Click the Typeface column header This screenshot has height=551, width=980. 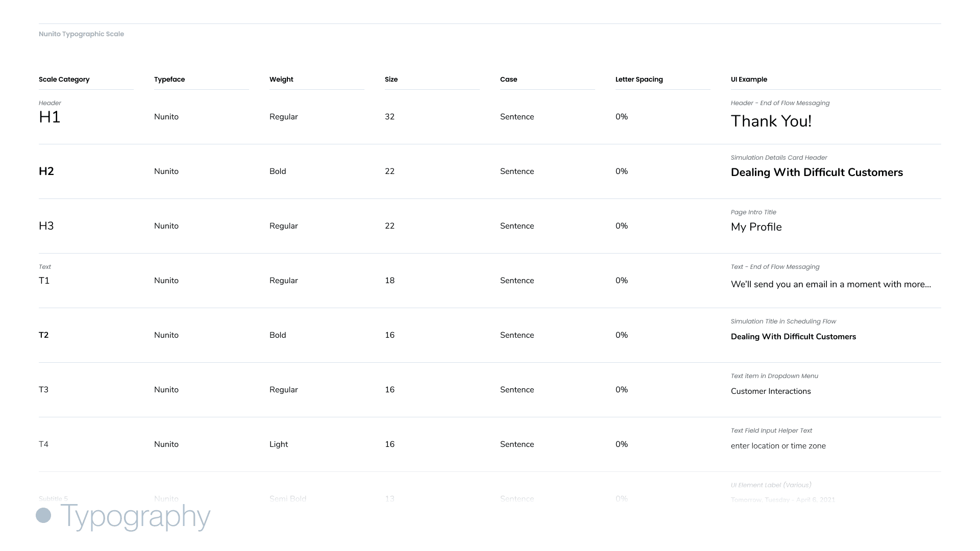169,80
